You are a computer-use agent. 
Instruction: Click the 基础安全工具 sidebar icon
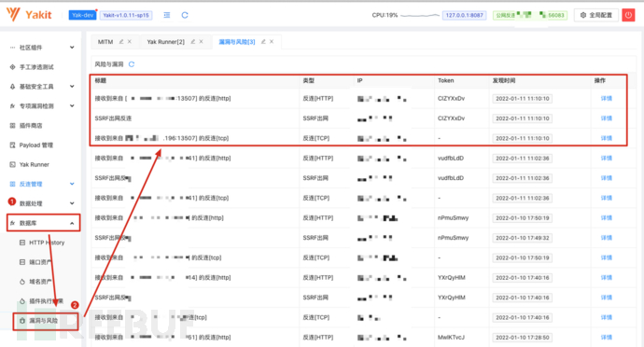[12, 87]
